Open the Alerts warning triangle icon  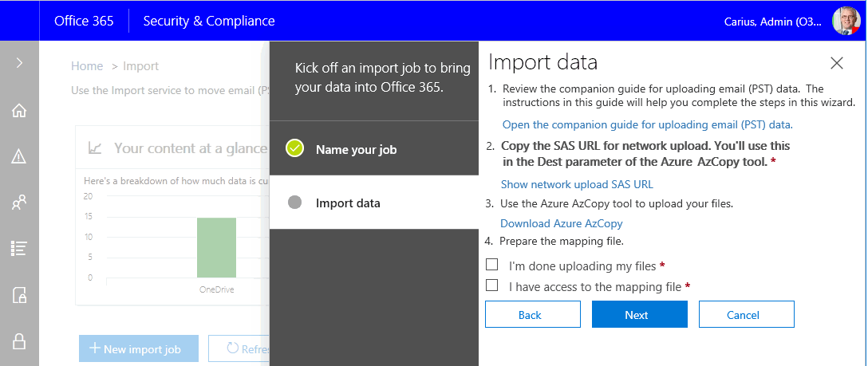(19, 157)
